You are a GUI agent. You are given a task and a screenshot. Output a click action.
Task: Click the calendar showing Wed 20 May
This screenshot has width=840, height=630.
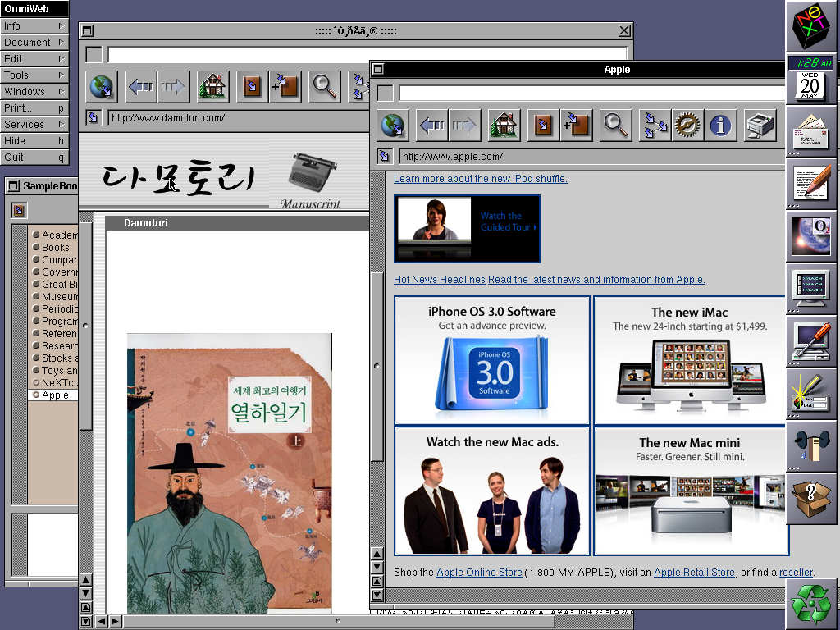[x=810, y=85]
